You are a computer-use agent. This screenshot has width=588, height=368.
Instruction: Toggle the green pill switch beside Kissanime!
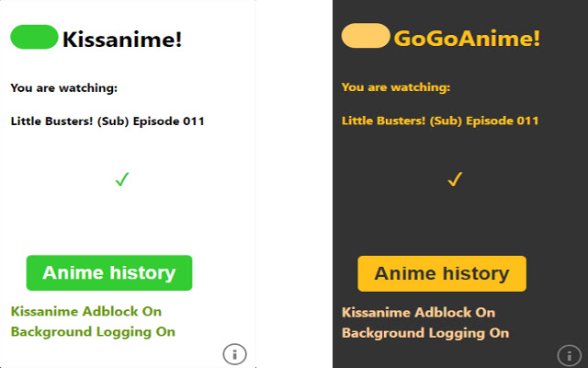34,37
